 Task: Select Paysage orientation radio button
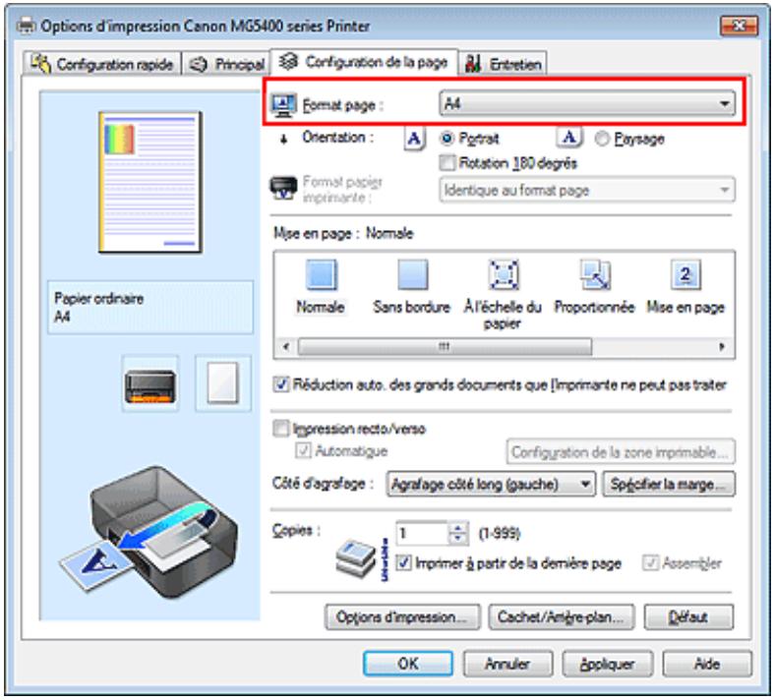(602, 139)
